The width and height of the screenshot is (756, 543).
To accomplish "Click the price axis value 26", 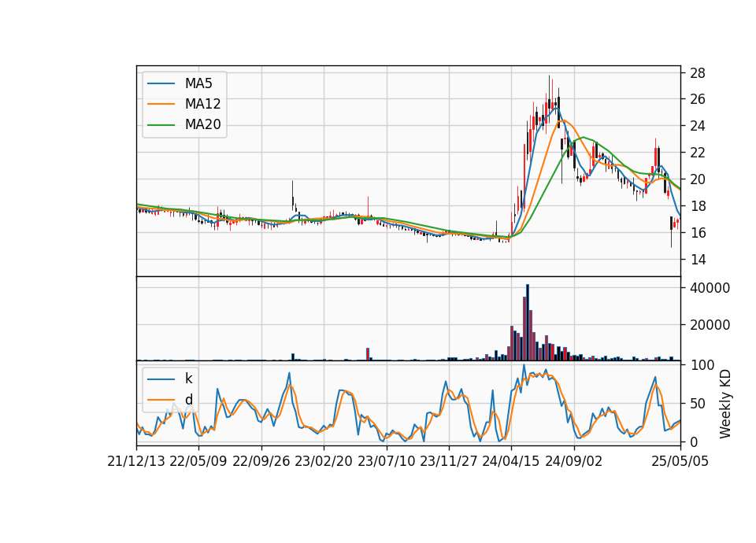I will coord(697,99).
